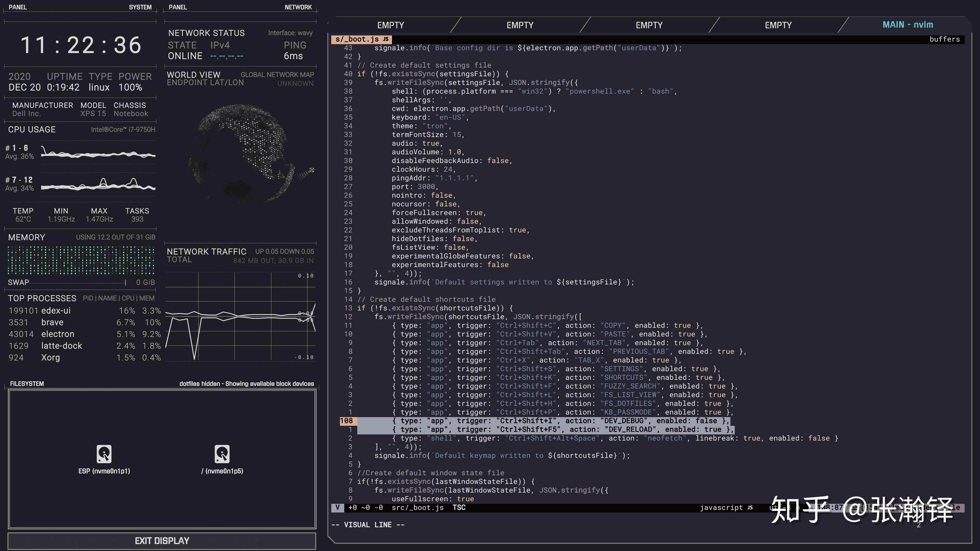This screenshot has height=551, width=980.
Task: Click the JS icon next to javascript in statusline
Action: tap(750, 507)
